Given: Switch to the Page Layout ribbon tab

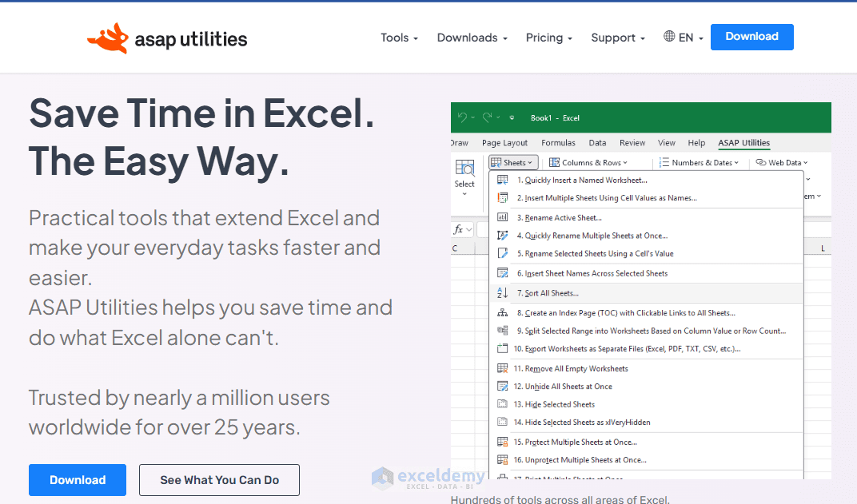Looking at the screenshot, I should coord(504,142).
